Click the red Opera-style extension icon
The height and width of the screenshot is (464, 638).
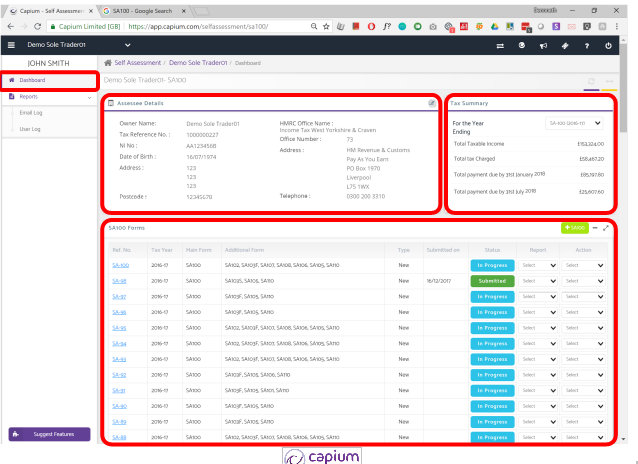(x=371, y=26)
